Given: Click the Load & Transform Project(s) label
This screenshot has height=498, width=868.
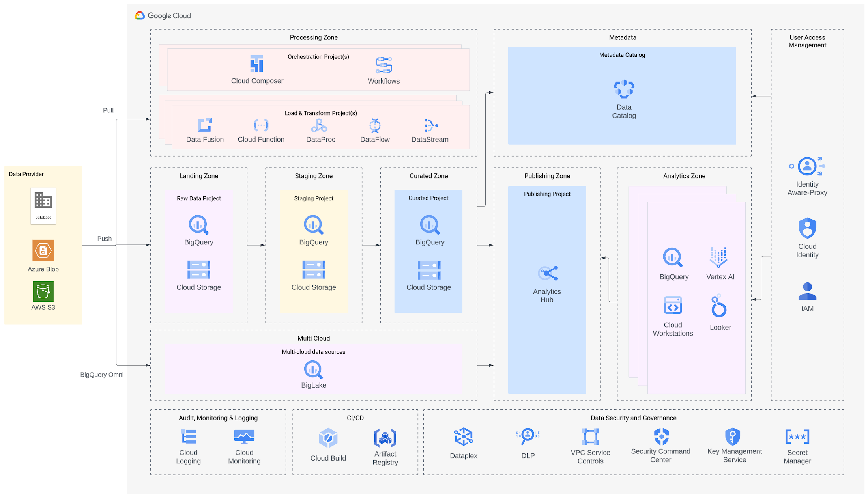Looking at the screenshot, I should tap(321, 113).
